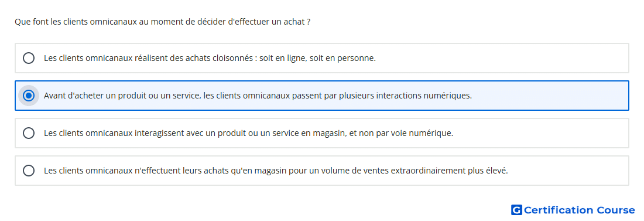
Task: Select the radio button for achats cloisonnés option
Action: point(29,58)
